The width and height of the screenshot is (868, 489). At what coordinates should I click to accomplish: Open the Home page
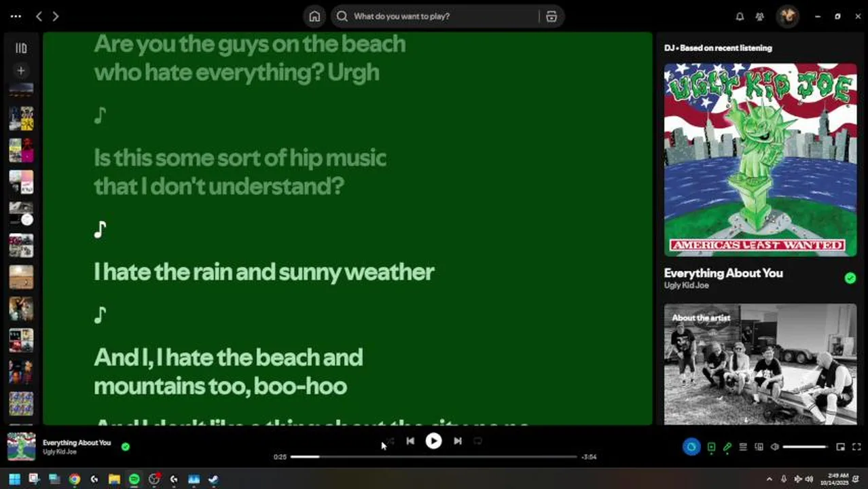coord(314,16)
